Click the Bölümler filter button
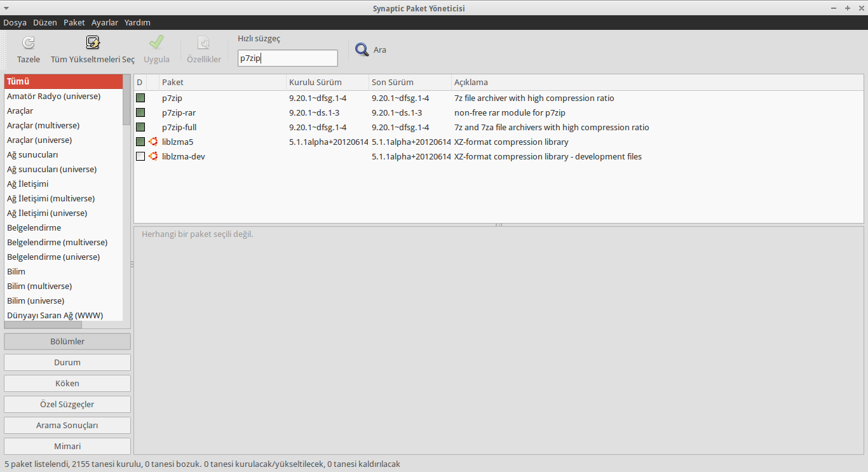Viewport: 868px width, 472px height. tap(67, 342)
